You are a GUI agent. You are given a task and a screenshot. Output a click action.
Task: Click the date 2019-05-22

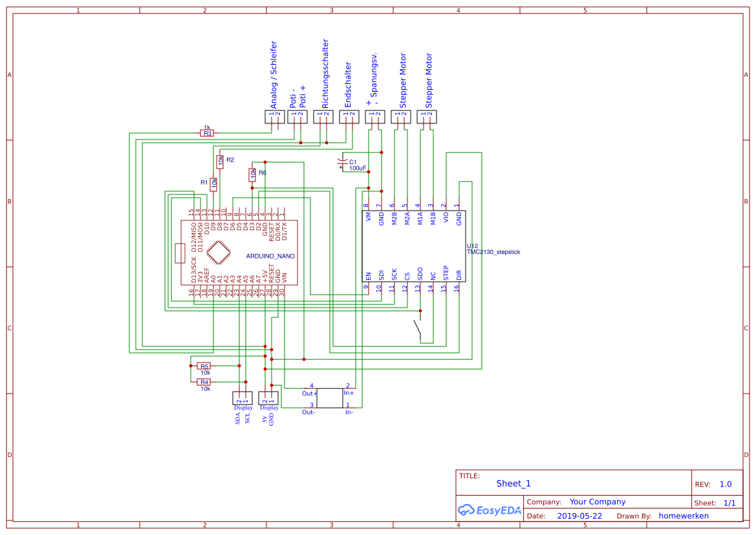[x=579, y=516]
